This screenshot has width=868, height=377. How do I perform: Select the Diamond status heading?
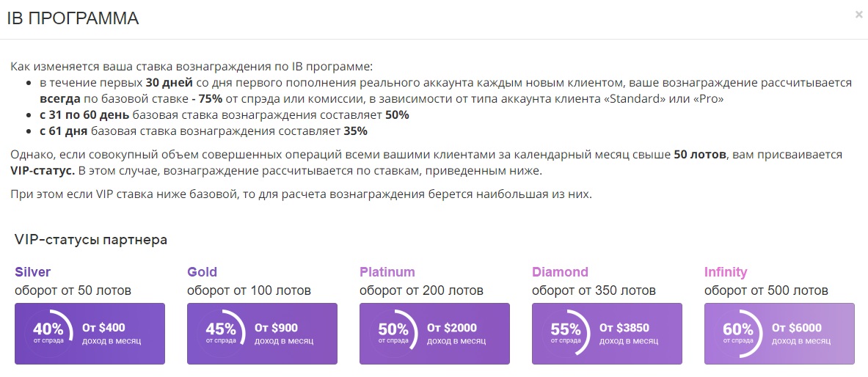tap(561, 272)
